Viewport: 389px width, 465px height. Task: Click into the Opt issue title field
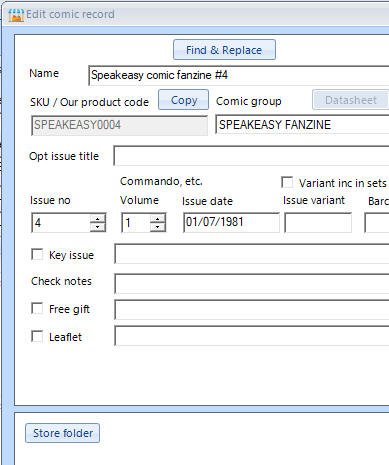point(251,156)
